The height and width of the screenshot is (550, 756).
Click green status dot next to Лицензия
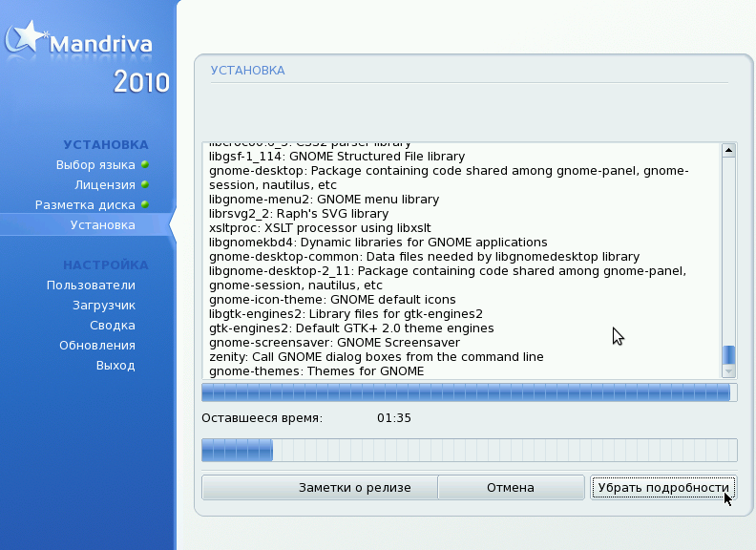[x=145, y=184]
